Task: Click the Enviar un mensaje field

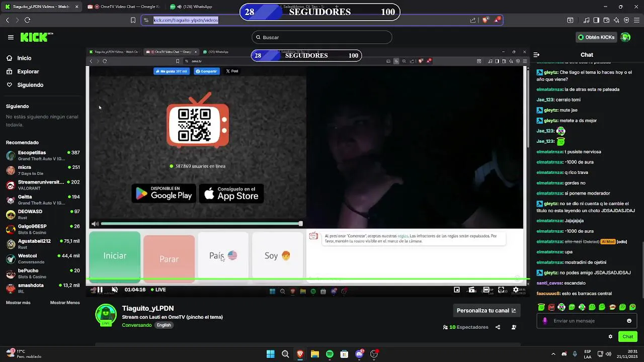Action: coord(586,321)
